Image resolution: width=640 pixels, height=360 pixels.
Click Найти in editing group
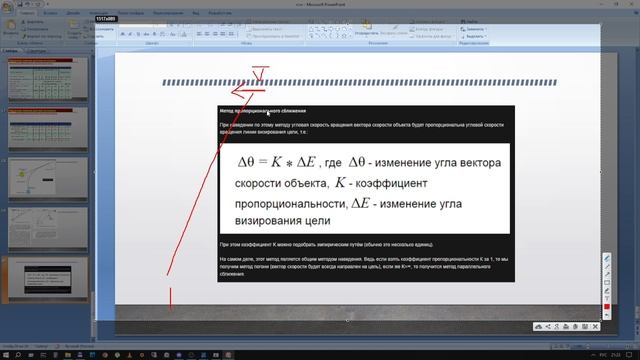pyautogui.click(x=469, y=22)
